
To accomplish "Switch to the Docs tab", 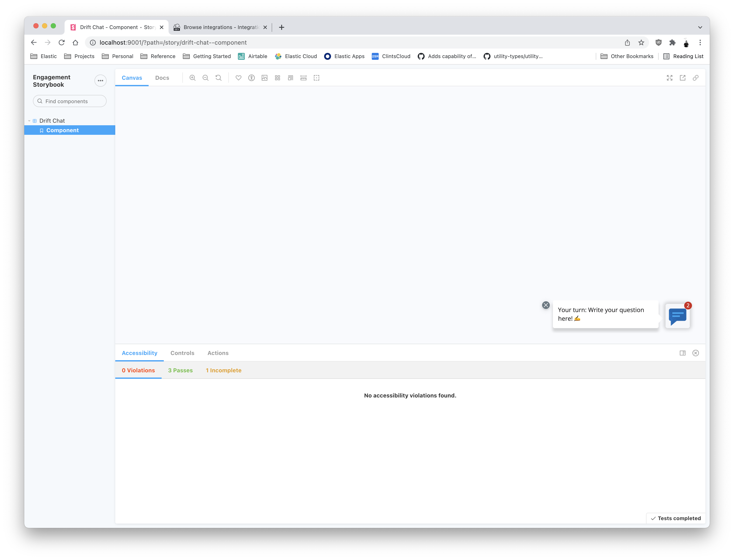I will (162, 78).
